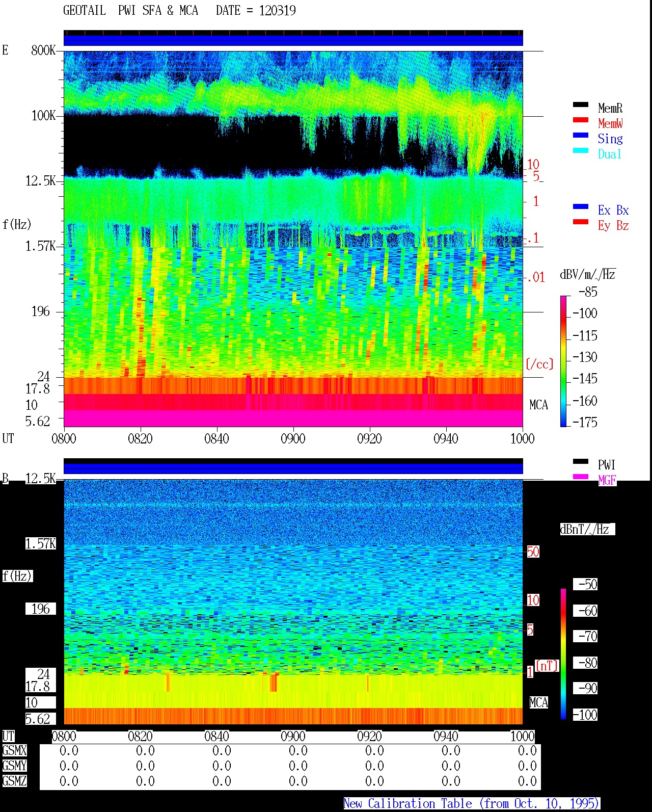Click the blue mode bar above the E spectrogram
The height and width of the screenshot is (812, 652).
click(x=293, y=40)
